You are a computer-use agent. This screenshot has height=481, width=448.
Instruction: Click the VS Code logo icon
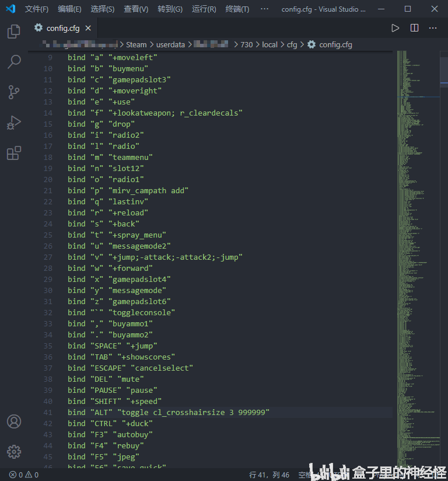click(10, 9)
